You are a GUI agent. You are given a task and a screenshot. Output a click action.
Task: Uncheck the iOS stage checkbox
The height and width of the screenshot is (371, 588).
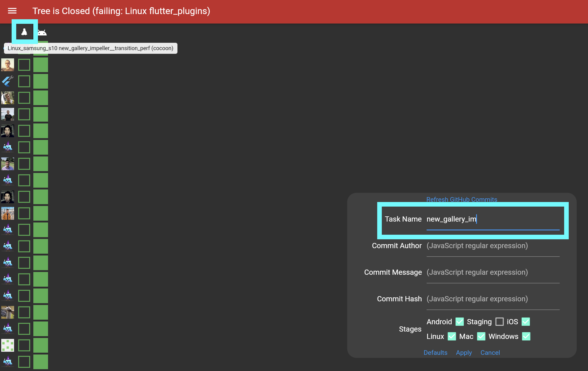(526, 321)
